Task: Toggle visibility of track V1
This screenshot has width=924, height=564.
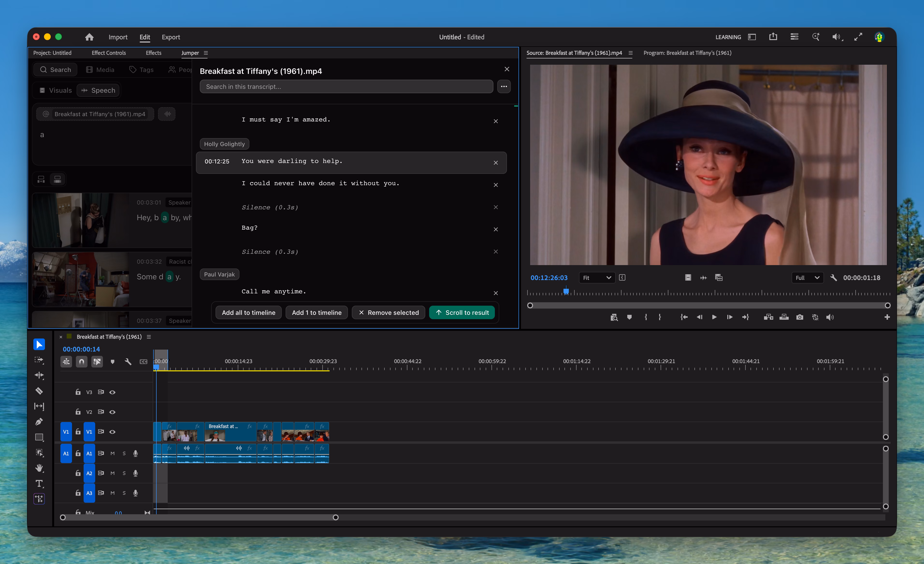Action: (x=112, y=432)
